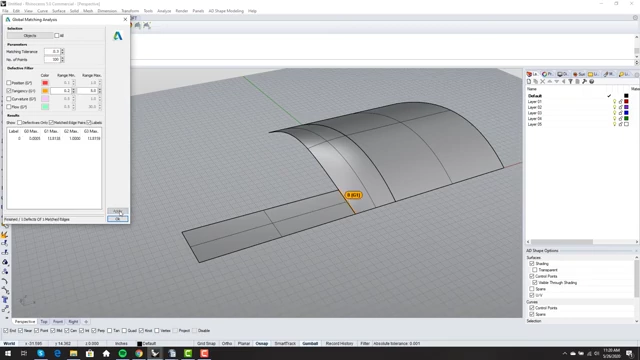The width and height of the screenshot is (640, 360).
Task: Click the Matching Tolerance spinner arrows
Action: click(x=62, y=51)
